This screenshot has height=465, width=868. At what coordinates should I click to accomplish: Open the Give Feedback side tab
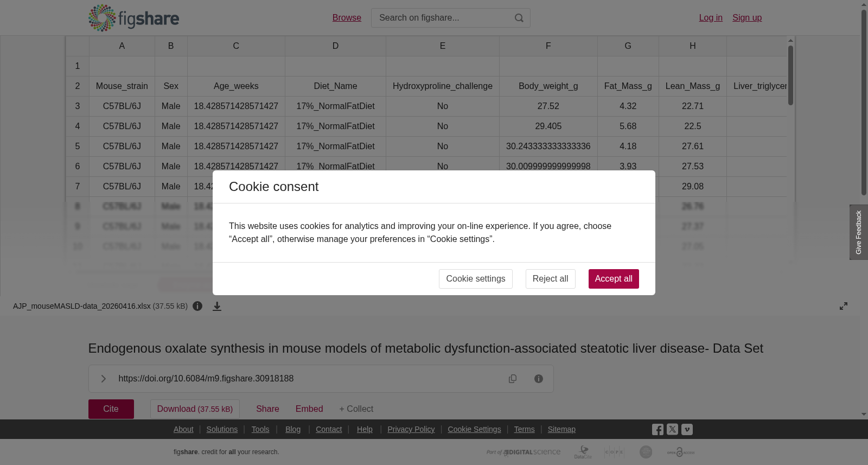pos(859,232)
